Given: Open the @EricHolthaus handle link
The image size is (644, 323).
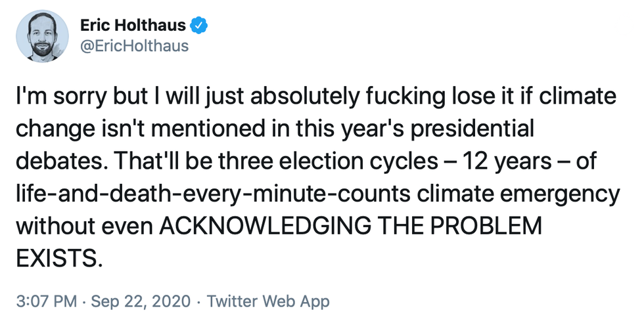Looking at the screenshot, I should coord(134,46).
